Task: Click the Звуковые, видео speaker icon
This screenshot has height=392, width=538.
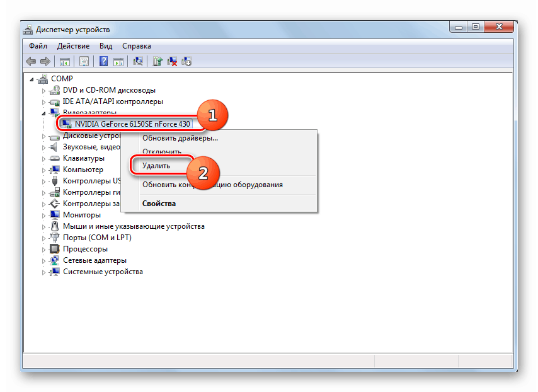Action: tap(54, 147)
